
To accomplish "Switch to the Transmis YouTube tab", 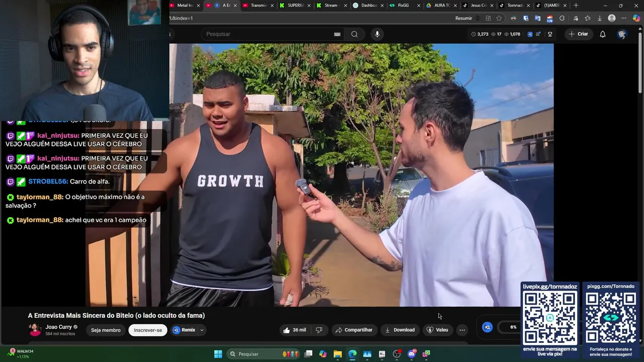I will [258, 6].
